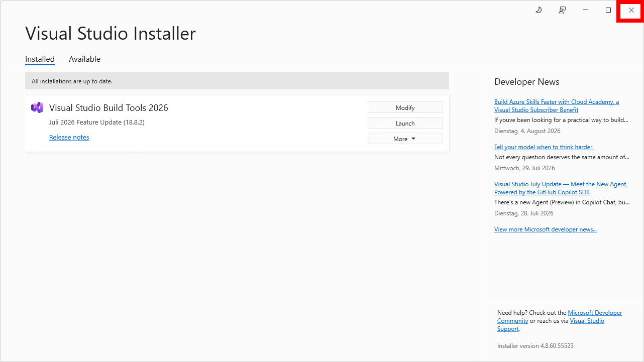View more Microsoft developer news
Screen dimensions: 644x362
pos(546,229)
